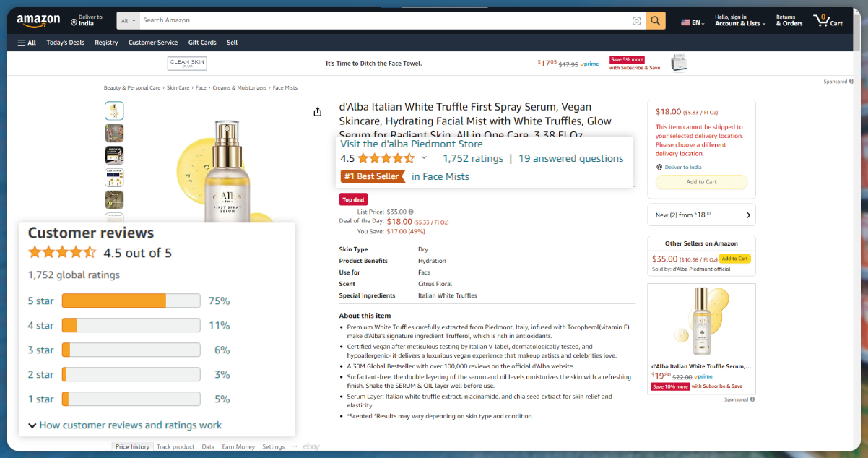Open the Registry page
This screenshot has width=868, height=458.
click(106, 43)
